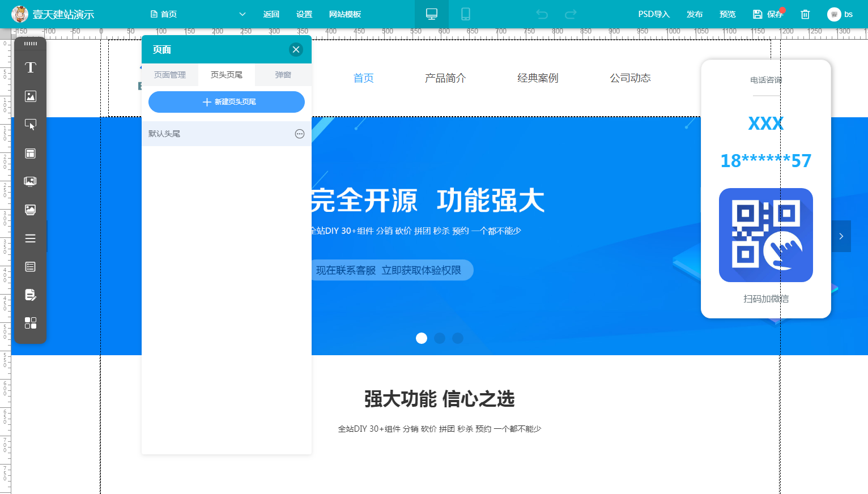Switch to 弹窗 tab
The height and width of the screenshot is (494, 868).
click(x=283, y=75)
